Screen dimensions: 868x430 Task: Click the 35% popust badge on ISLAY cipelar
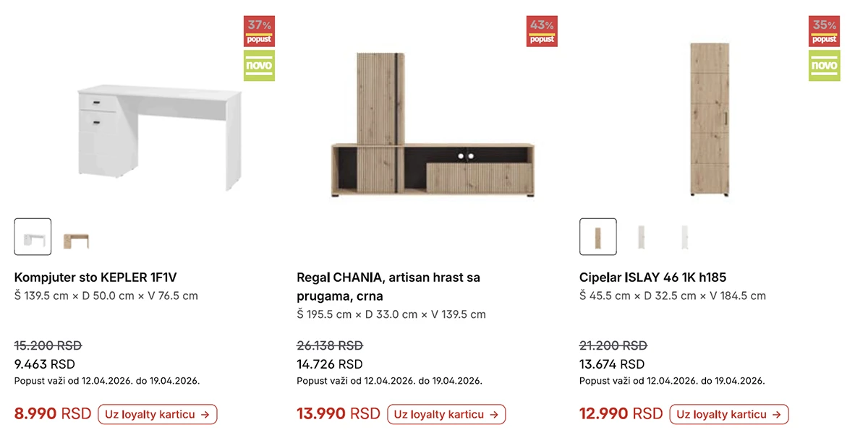tap(824, 31)
